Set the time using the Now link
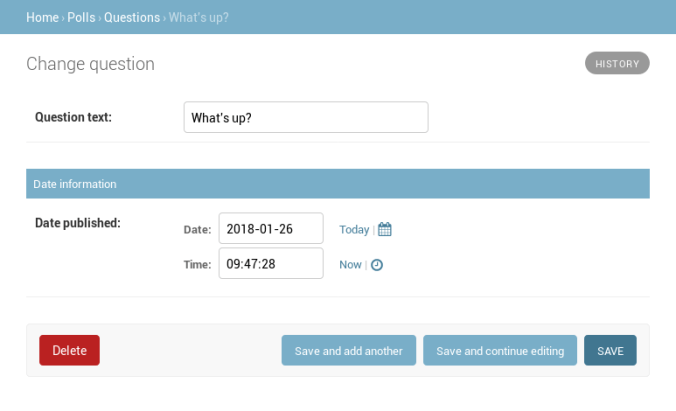 [x=350, y=265]
